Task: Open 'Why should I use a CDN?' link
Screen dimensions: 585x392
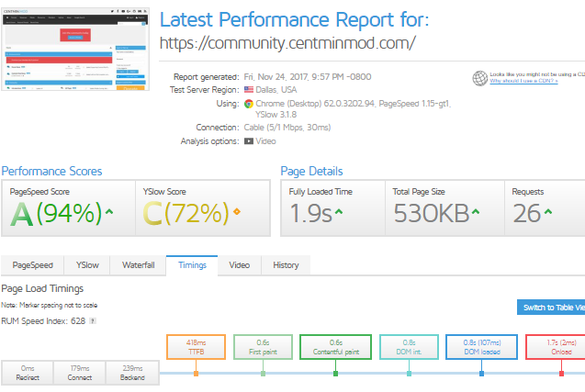Action: tap(523, 81)
